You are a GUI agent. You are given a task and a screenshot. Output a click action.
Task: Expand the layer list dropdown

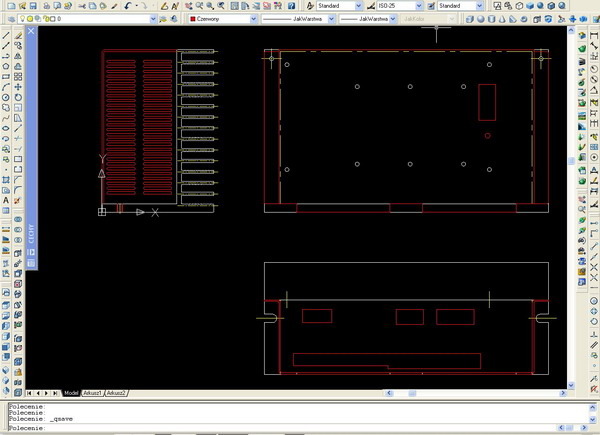pyautogui.click(x=153, y=19)
